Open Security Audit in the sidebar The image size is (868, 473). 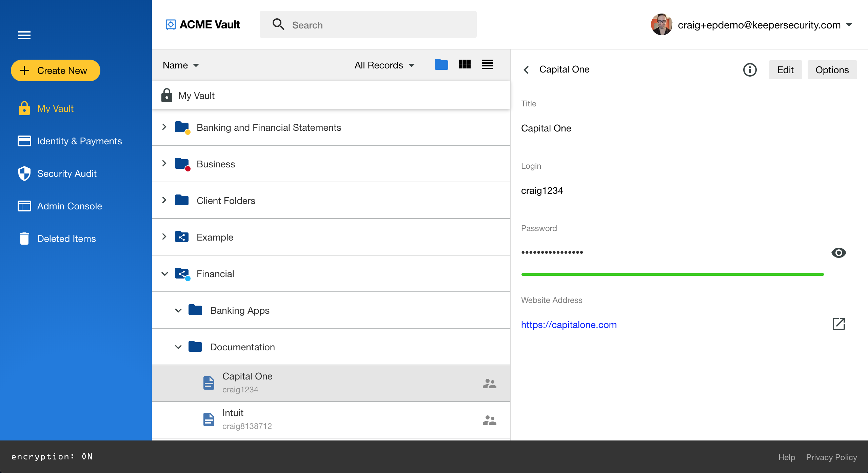pyautogui.click(x=67, y=173)
